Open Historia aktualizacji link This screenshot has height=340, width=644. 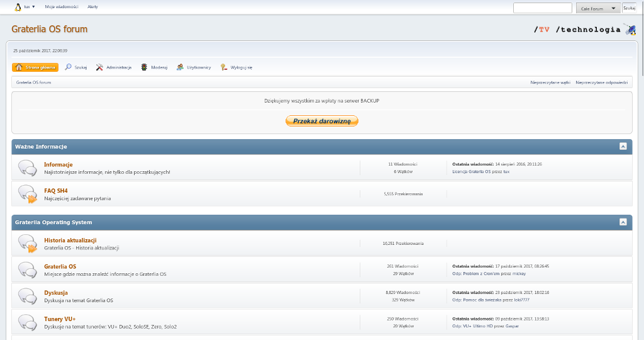click(70, 241)
